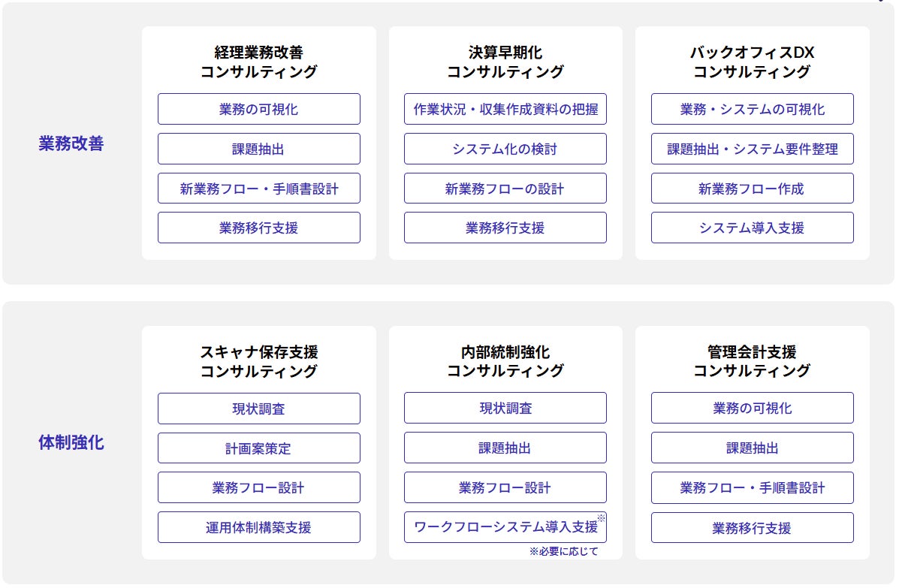Viewport: 899px width, 588px height.
Task: Open 作業状況・収集作成資料の把握 item
Action: [x=505, y=109]
